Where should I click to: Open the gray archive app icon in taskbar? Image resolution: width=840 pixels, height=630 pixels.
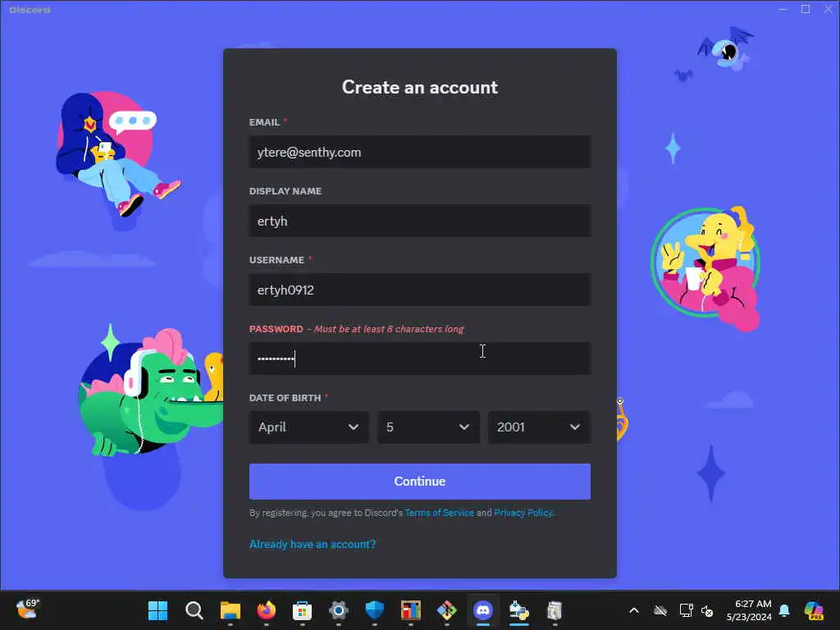(555, 610)
